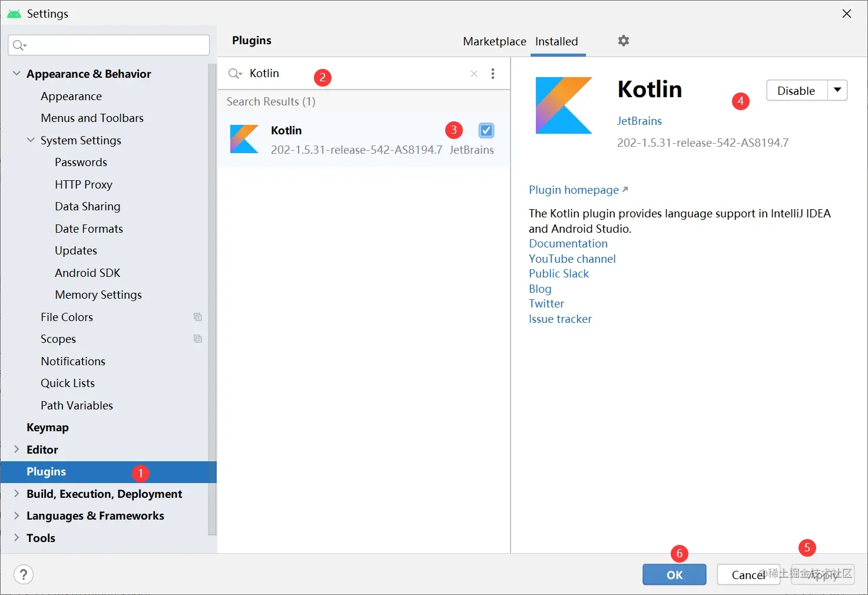Click the settings search magnifier icon
This screenshot has width=868, height=595.
tap(19, 45)
